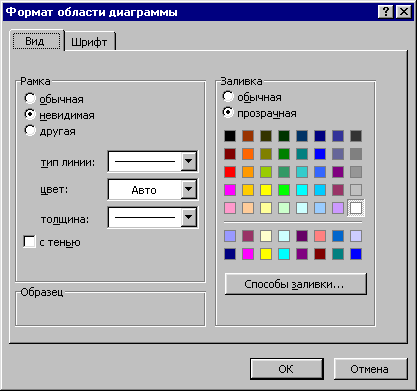This screenshot has width=417, height=391.
Task: Pick the black fill swatch
Action: [230, 136]
